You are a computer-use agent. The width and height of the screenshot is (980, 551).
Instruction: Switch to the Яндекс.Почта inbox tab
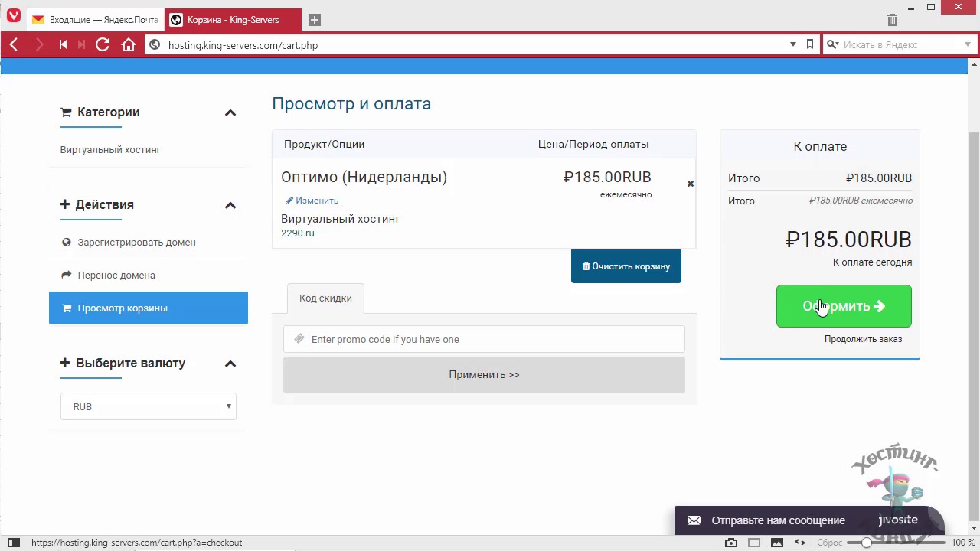94,20
